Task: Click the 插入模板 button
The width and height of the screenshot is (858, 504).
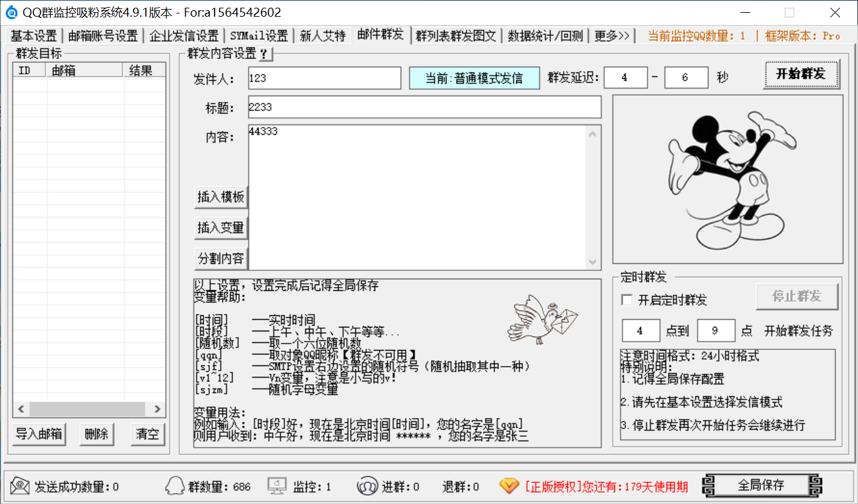Action: point(221,197)
